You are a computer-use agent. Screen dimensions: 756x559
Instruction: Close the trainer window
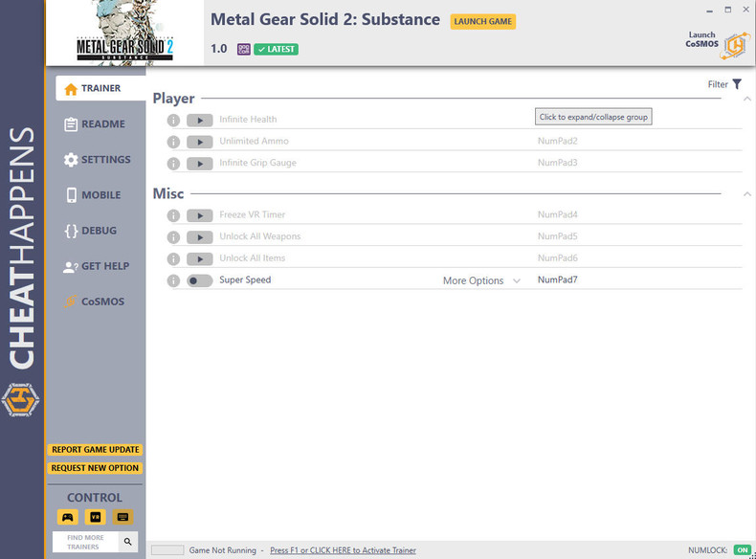click(x=745, y=10)
